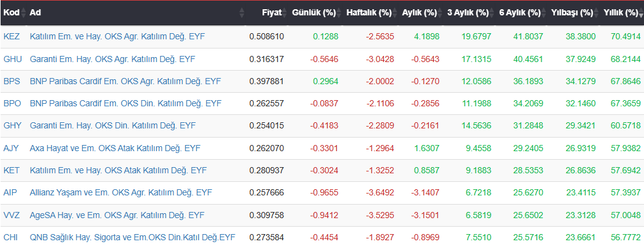The height and width of the screenshot is (247, 644).
Task: Click BPS yearly value 67.8646
Action: pyautogui.click(x=626, y=81)
